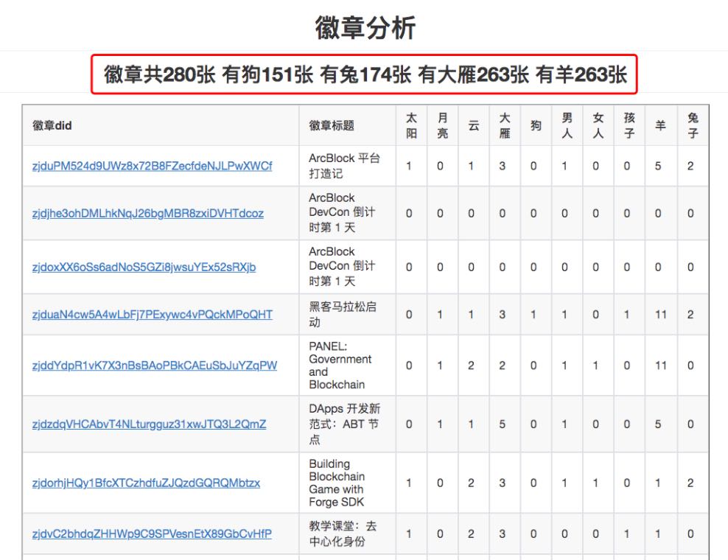This screenshot has height=560, width=728.
Task: Select the 兔子 column header
Action: (693, 125)
